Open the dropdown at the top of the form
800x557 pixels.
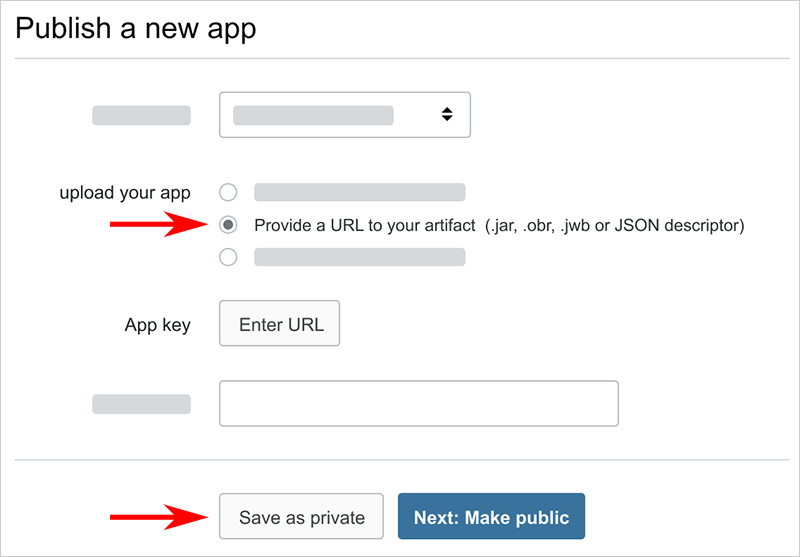click(x=344, y=115)
